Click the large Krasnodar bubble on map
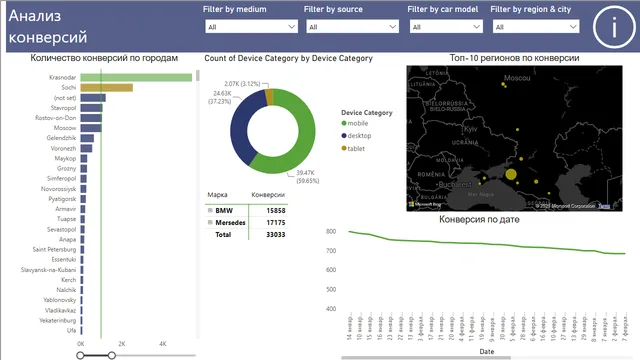Image resolution: width=640 pixels, height=360 pixels. 511,175
